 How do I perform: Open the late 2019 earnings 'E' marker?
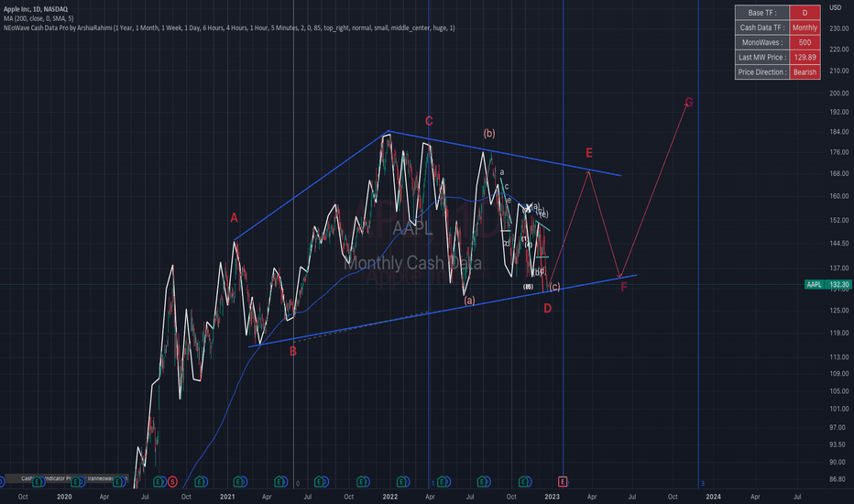click(x=37, y=482)
